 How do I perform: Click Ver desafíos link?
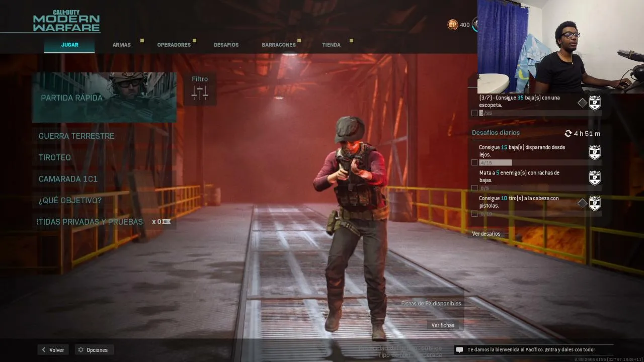point(486,234)
